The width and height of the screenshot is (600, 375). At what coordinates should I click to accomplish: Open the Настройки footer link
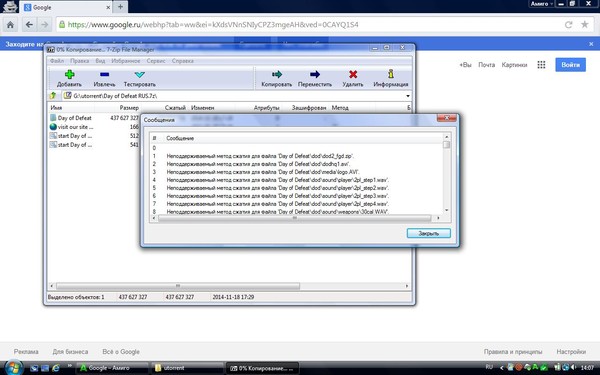point(571,352)
